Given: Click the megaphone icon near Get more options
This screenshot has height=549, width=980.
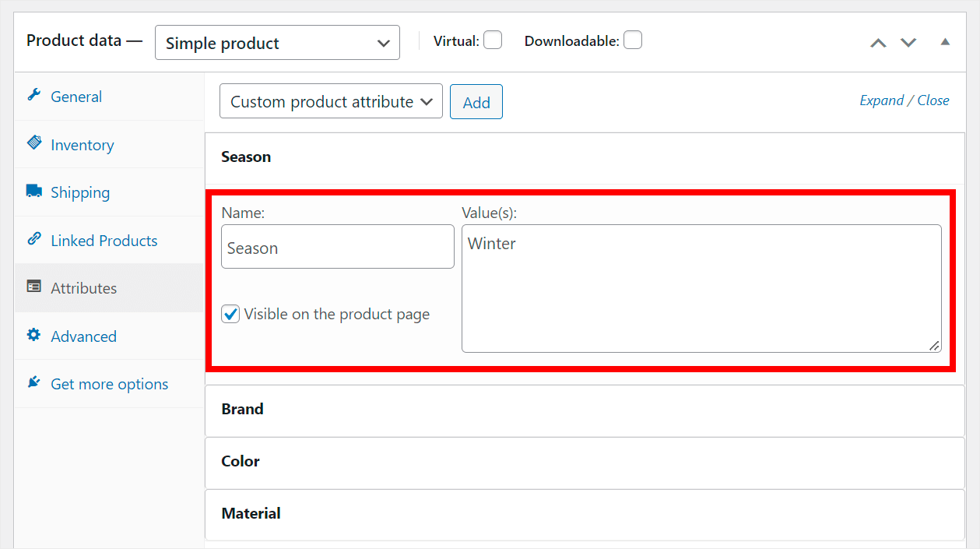Looking at the screenshot, I should (x=33, y=382).
